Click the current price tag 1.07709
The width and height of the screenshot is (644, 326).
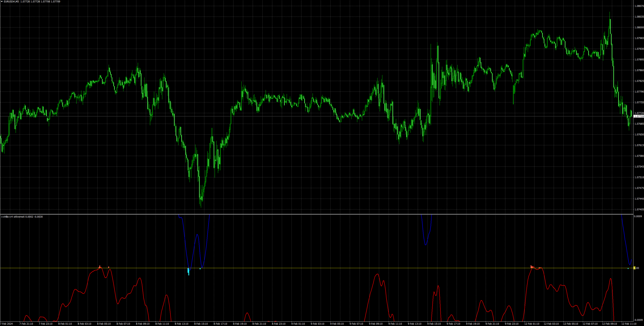(x=639, y=116)
